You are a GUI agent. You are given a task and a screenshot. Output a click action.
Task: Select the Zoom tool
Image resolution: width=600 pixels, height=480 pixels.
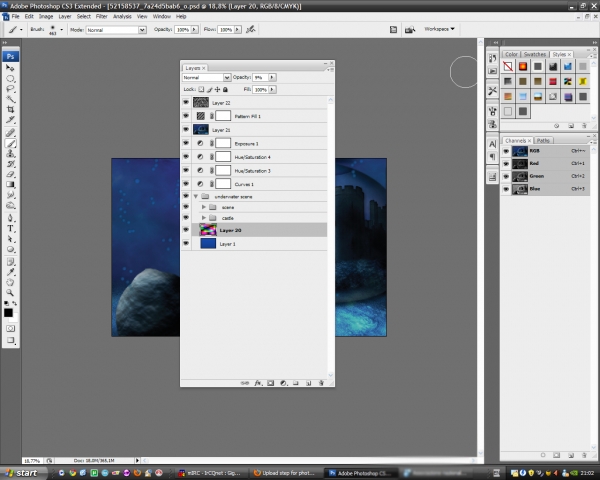(x=10, y=293)
